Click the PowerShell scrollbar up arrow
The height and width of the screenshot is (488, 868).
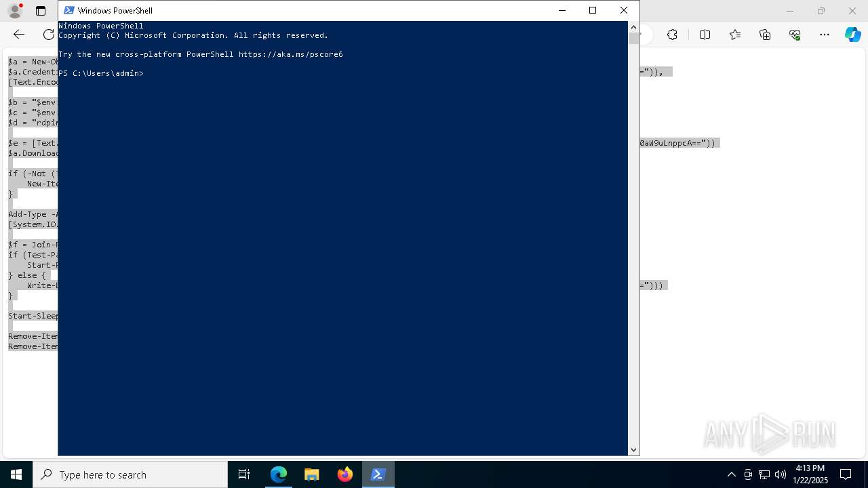633,27
